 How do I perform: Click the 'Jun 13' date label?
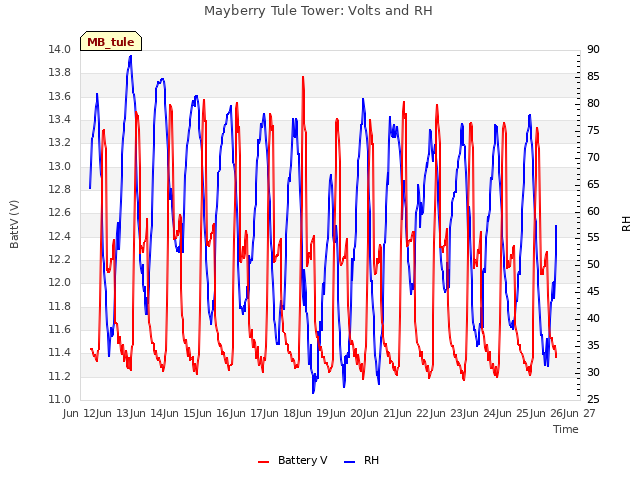click(114, 413)
